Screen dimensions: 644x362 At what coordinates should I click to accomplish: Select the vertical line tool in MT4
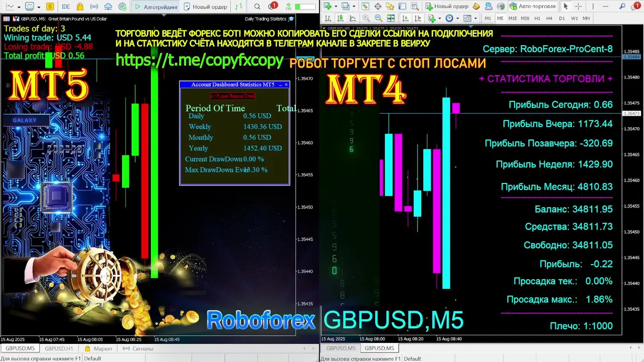pyautogui.click(x=593, y=7)
